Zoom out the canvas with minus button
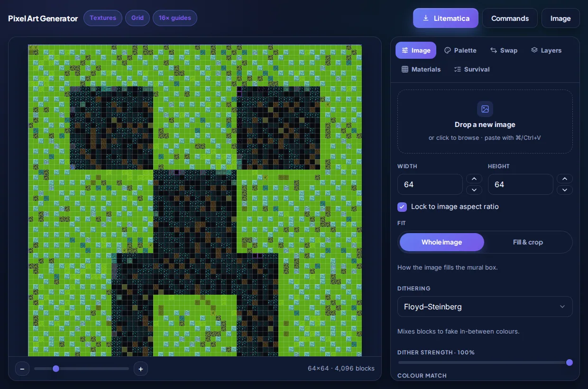588x389 pixels. coord(22,369)
